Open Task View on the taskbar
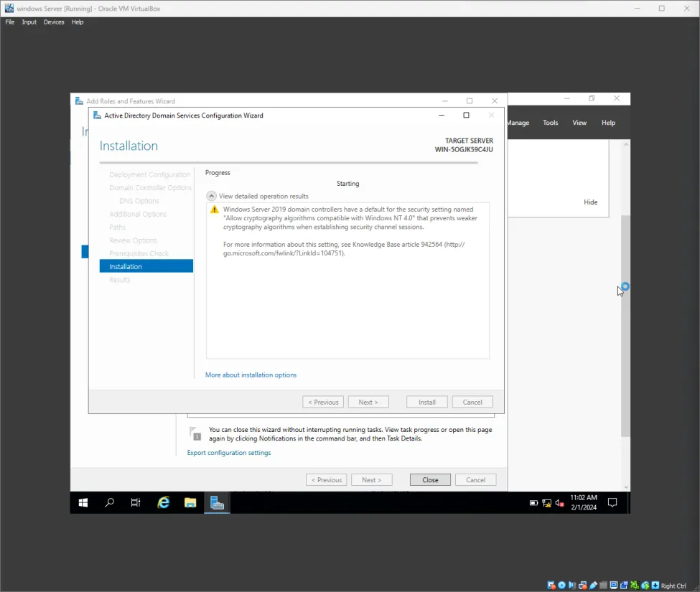Image resolution: width=700 pixels, height=592 pixels. click(136, 503)
